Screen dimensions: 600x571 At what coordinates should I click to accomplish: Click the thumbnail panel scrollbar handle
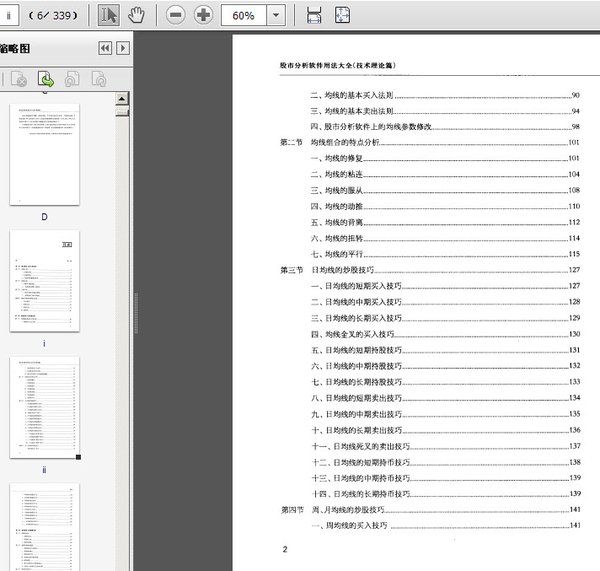pos(122,113)
